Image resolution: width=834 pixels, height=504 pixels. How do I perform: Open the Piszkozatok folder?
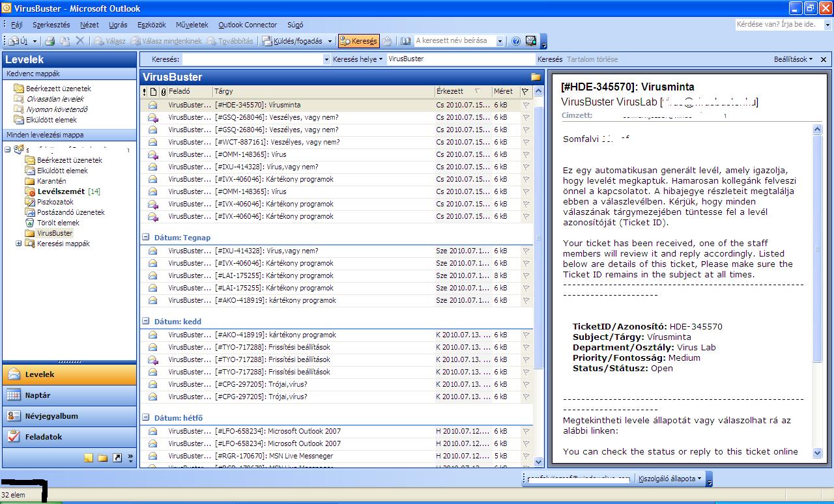point(49,202)
